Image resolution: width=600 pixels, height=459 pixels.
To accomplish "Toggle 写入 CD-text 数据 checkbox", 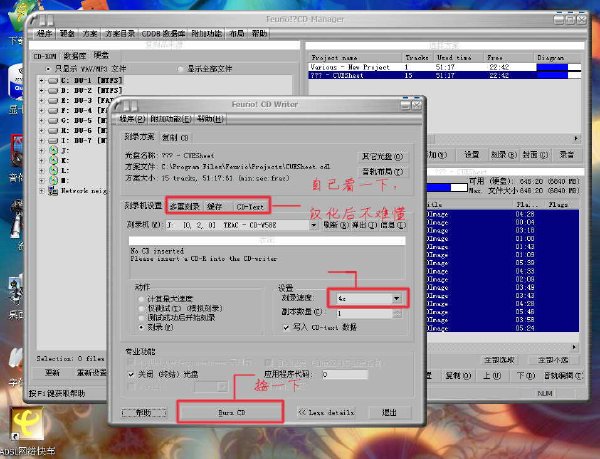I will coord(286,327).
